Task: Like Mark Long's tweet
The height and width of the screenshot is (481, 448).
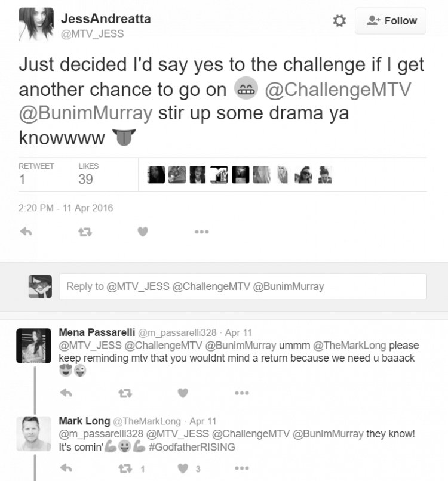Action: [x=183, y=468]
